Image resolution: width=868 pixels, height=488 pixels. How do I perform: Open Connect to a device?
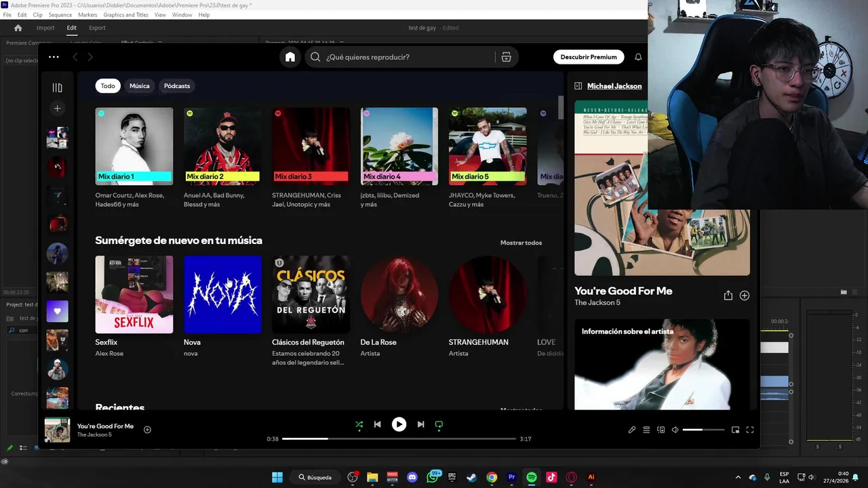tap(661, 430)
